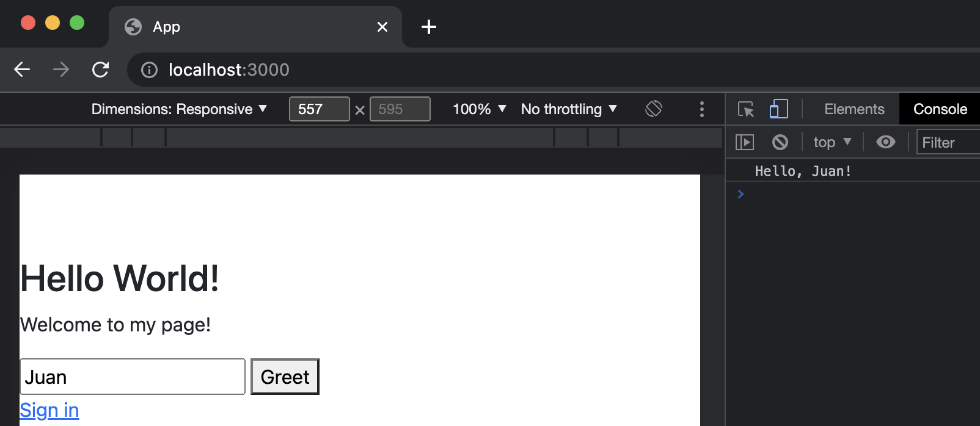The width and height of the screenshot is (980, 426).
Task: Open a new browser tab
Action: (429, 27)
